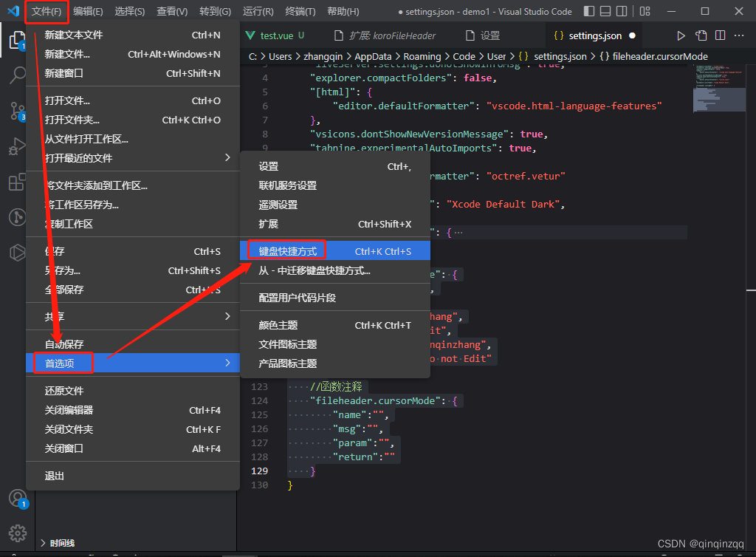Toggle the secondary side bar layout icon
Viewport: 756px width, 557px height.
[622, 11]
